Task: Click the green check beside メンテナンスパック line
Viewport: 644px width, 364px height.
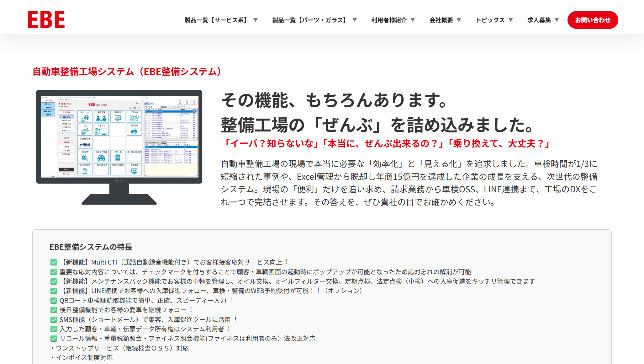Action: point(54,281)
